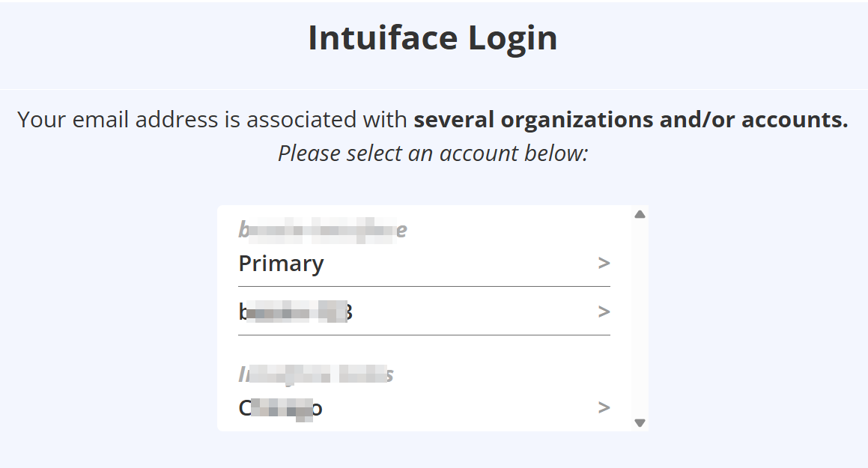Click the chevron beside Primary
This screenshot has width=868, height=468.
tap(604, 264)
